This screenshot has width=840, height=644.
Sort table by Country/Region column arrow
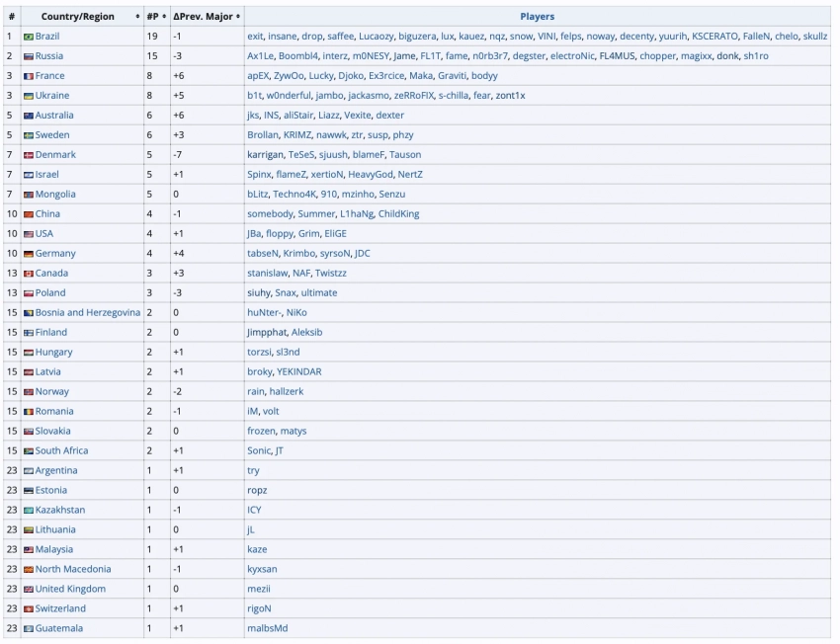tap(136, 17)
